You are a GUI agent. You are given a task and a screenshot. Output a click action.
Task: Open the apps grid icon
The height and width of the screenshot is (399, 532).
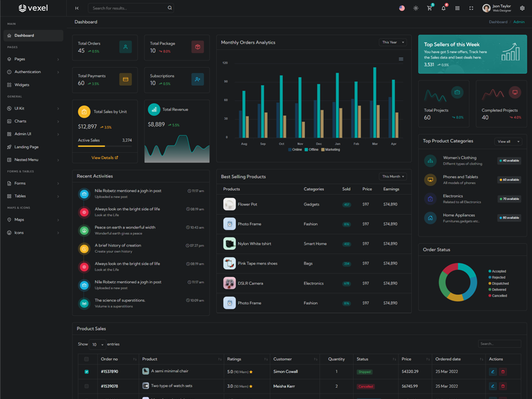458,8
